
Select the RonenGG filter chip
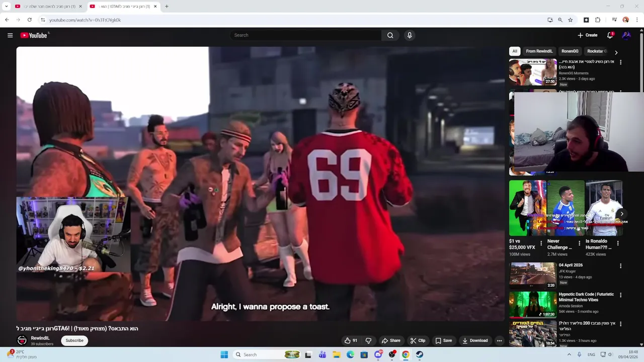570,51
